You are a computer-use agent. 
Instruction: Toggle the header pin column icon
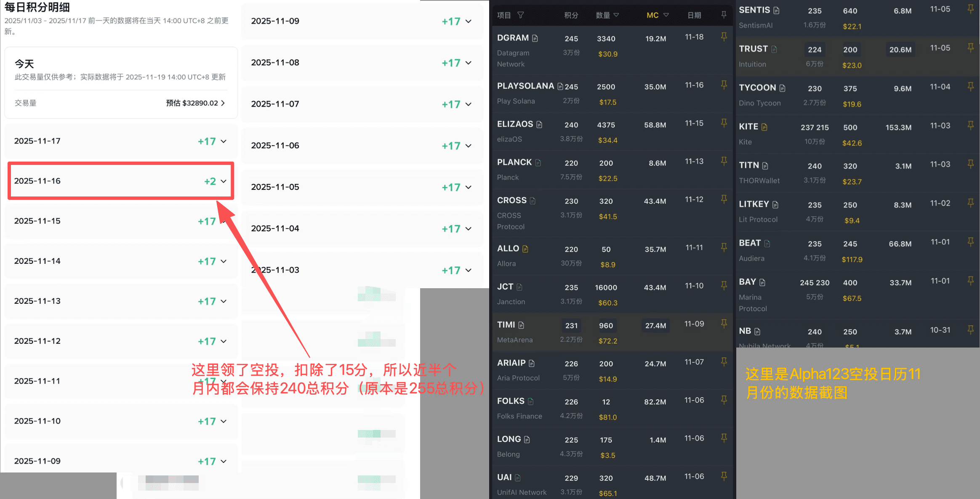[724, 15]
